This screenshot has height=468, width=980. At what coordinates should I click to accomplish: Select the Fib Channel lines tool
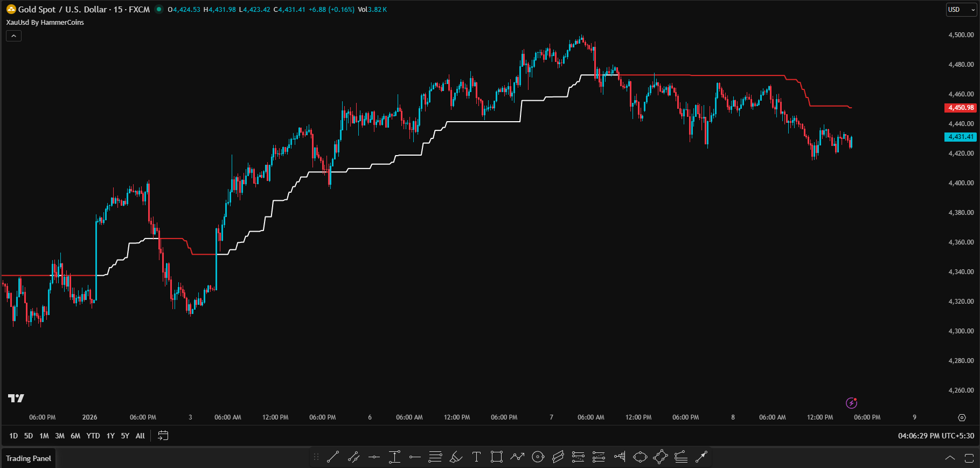coord(681,457)
